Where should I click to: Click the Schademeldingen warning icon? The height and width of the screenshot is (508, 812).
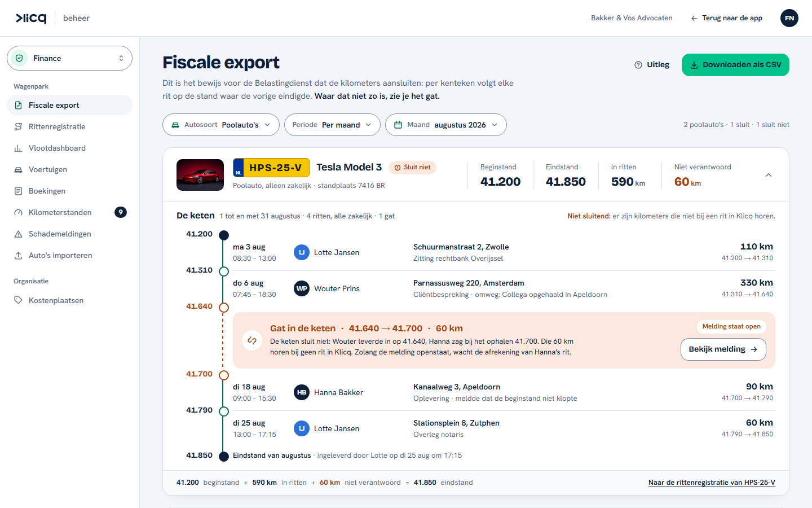tap(18, 234)
